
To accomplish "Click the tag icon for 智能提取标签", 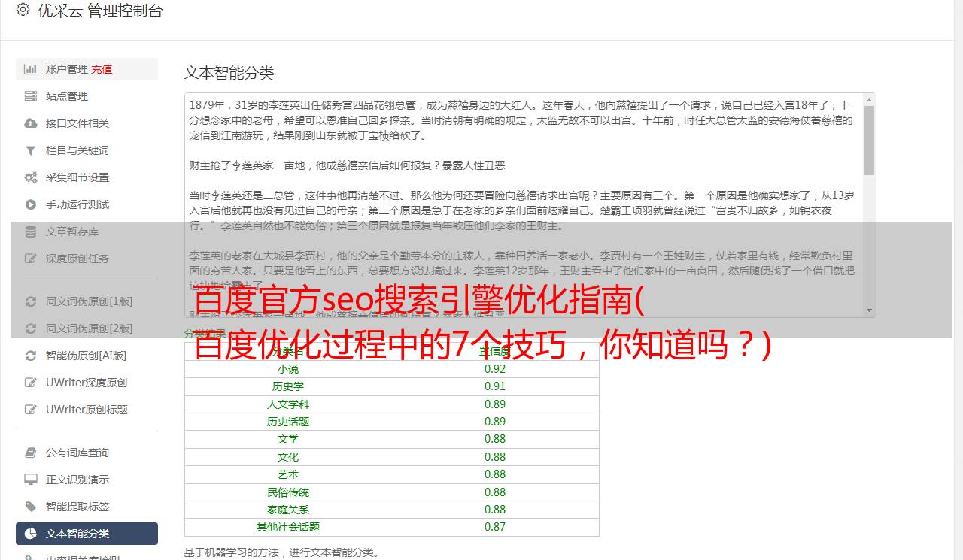I will [31, 507].
